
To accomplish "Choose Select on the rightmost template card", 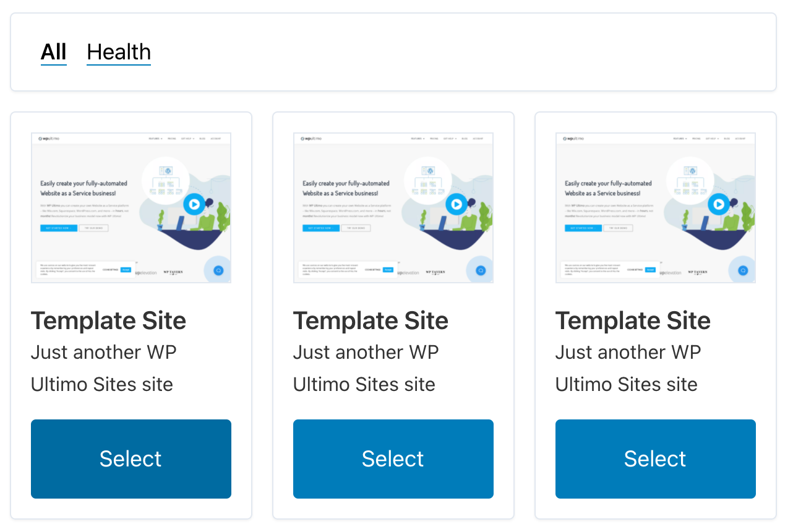I will [656, 459].
